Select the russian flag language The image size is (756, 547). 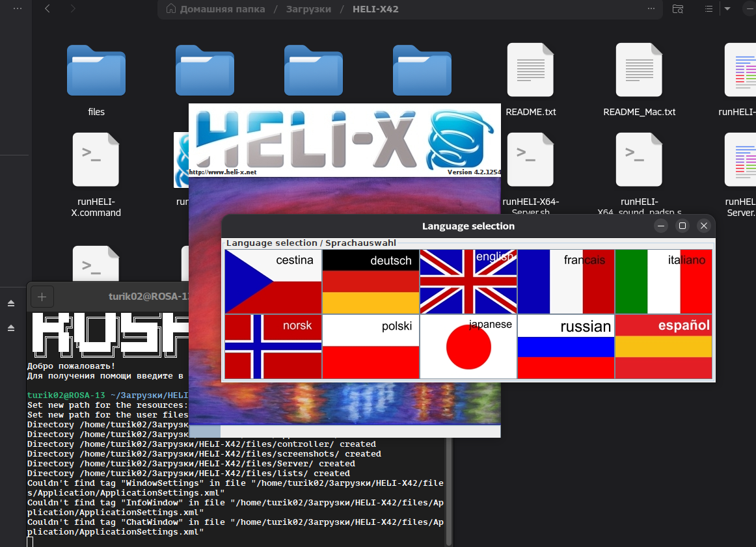tap(566, 347)
